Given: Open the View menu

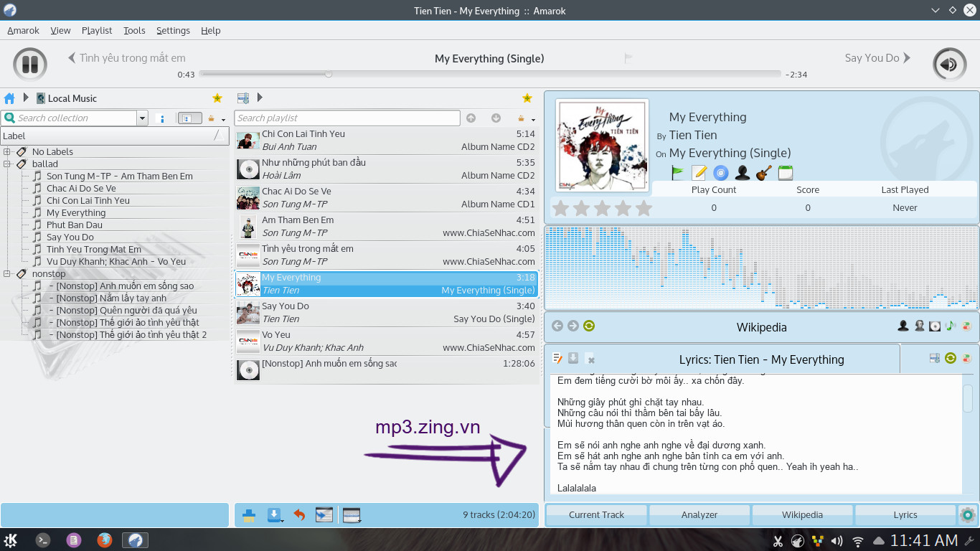Looking at the screenshot, I should tap(60, 30).
